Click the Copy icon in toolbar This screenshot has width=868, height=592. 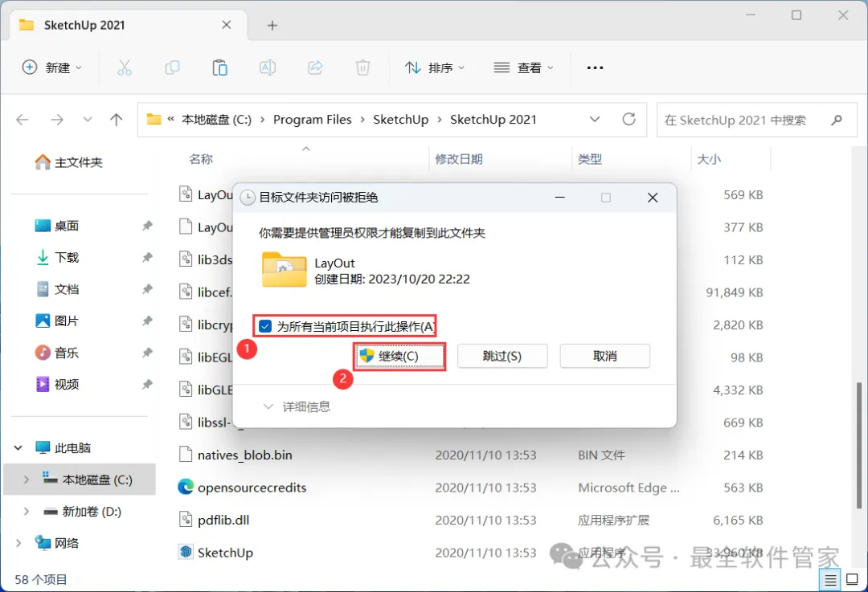(172, 67)
